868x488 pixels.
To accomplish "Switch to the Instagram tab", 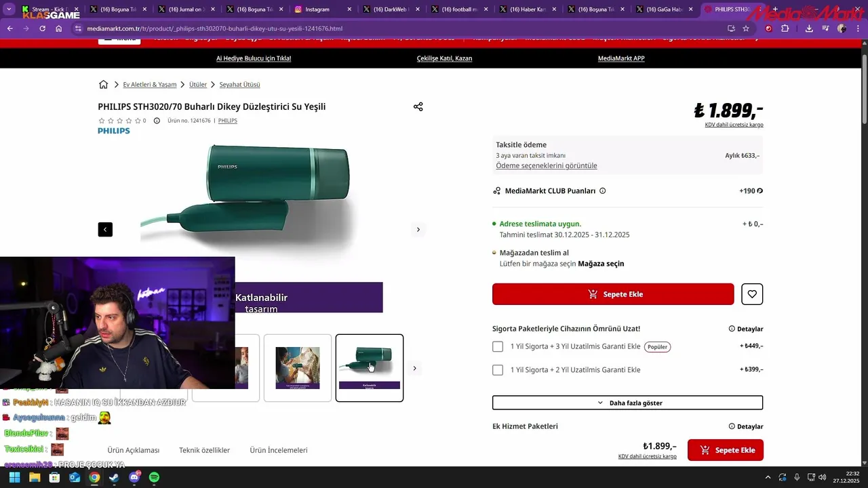I will point(324,9).
